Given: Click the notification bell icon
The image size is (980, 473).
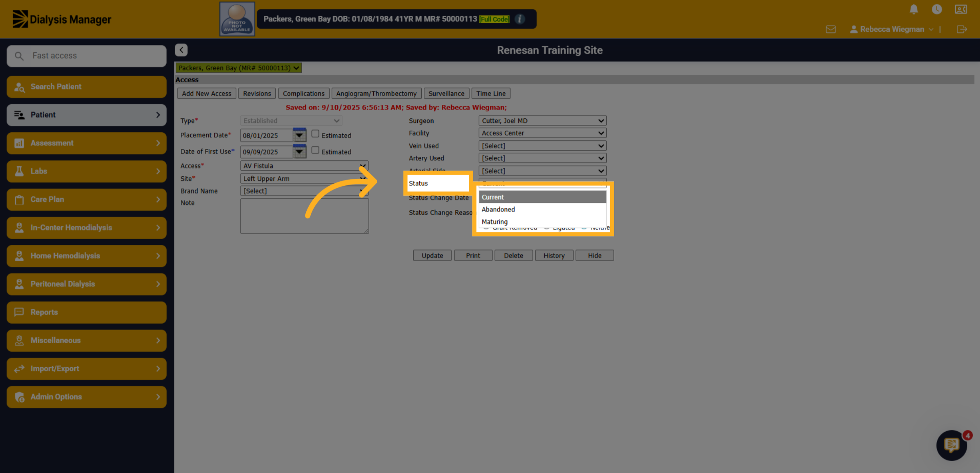Looking at the screenshot, I should click(x=914, y=9).
